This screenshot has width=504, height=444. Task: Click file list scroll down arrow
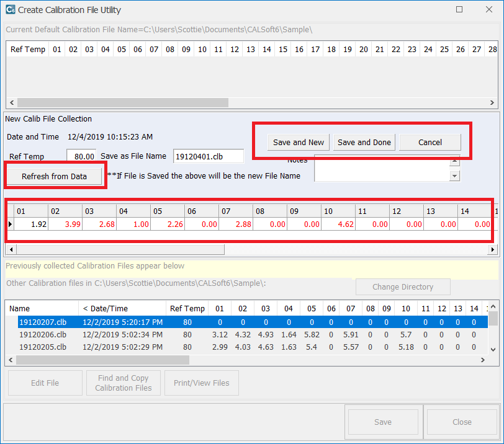493,350
